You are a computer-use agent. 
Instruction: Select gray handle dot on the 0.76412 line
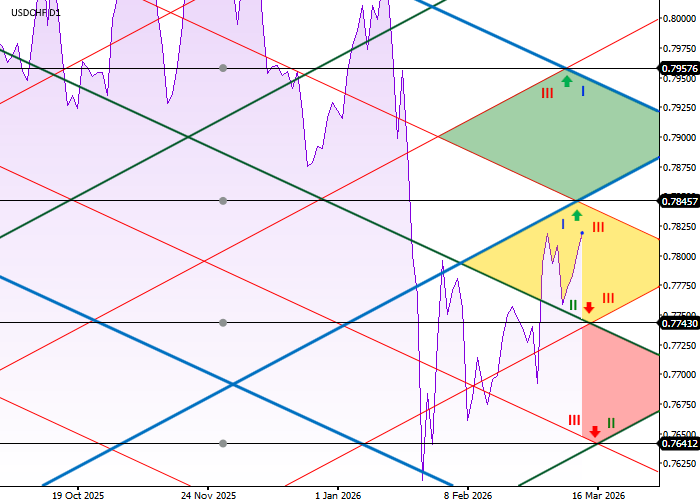223,443
